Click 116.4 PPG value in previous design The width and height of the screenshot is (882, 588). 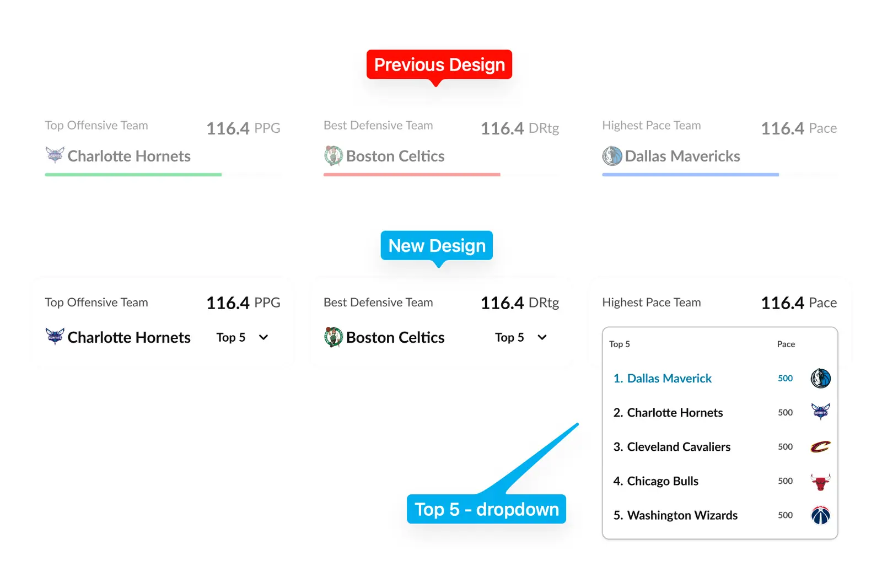(x=243, y=128)
